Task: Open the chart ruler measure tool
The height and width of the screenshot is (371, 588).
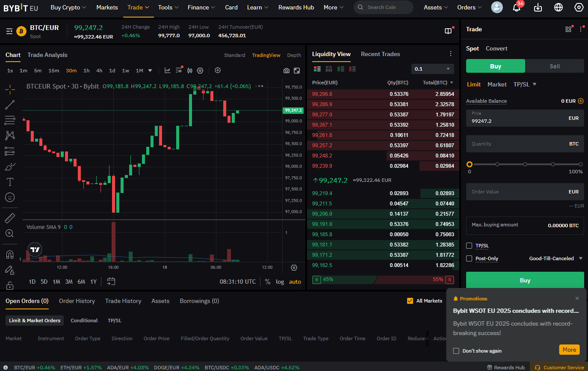Action: tap(10, 218)
